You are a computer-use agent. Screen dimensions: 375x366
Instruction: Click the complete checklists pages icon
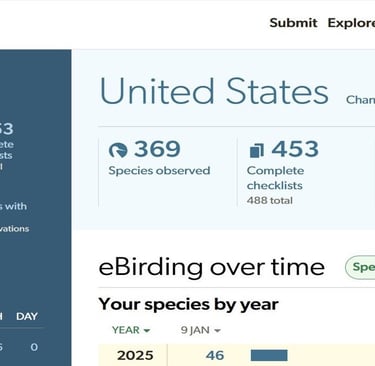[x=256, y=150]
